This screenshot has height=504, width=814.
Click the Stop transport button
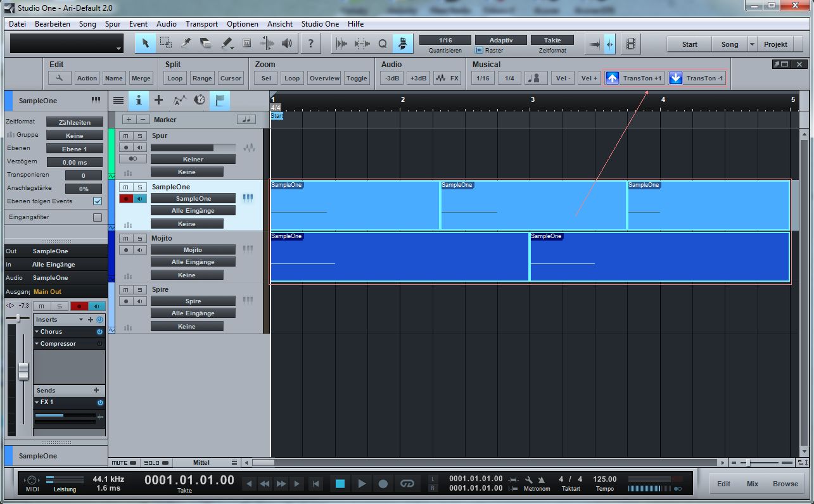coord(340,484)
